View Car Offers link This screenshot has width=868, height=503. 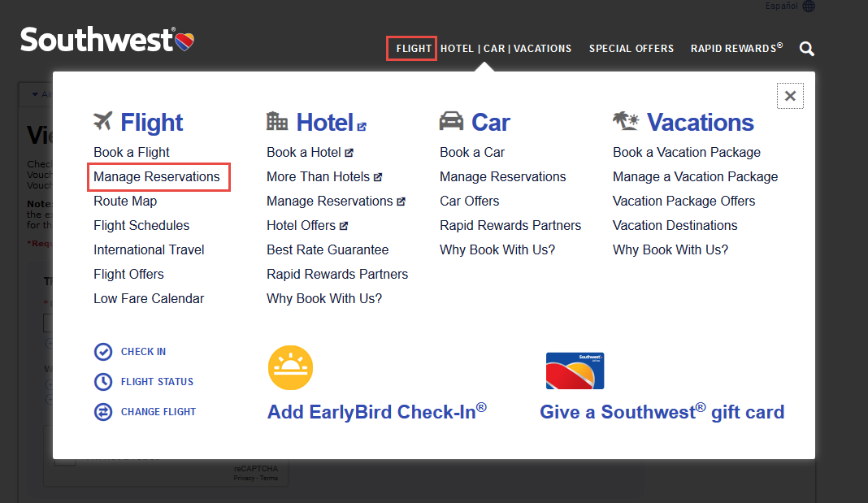(470, 201)
